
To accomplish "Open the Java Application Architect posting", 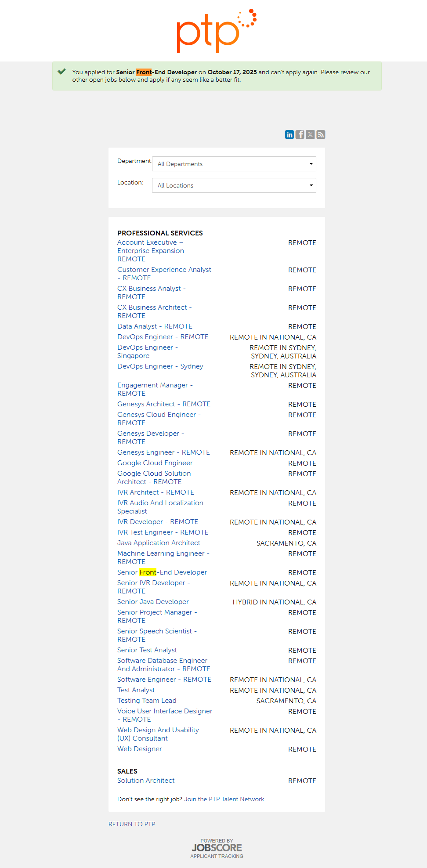I will click(159, 543).
